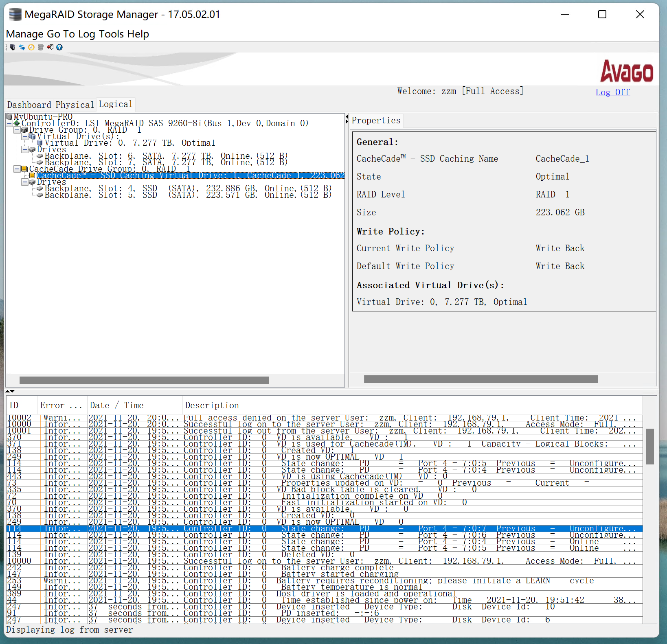Open the Log menu
This screenshot has width=667, height=644.
(x=87, y=34)
